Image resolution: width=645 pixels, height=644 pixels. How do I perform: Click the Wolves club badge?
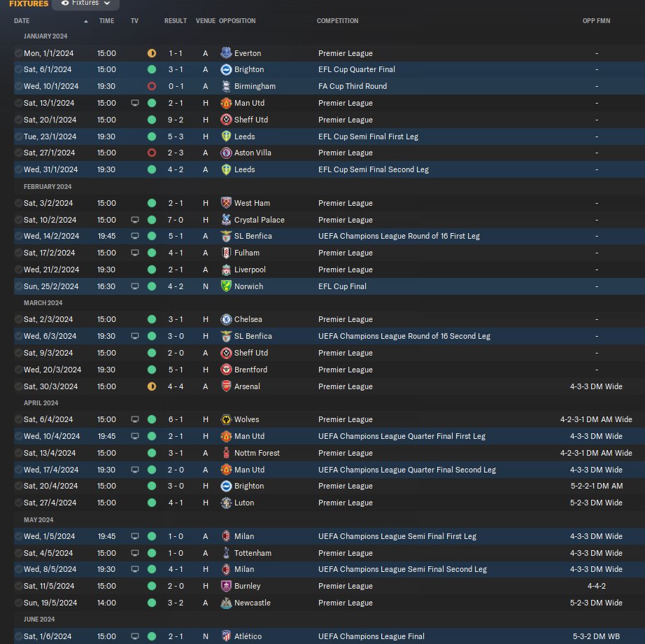226,419
